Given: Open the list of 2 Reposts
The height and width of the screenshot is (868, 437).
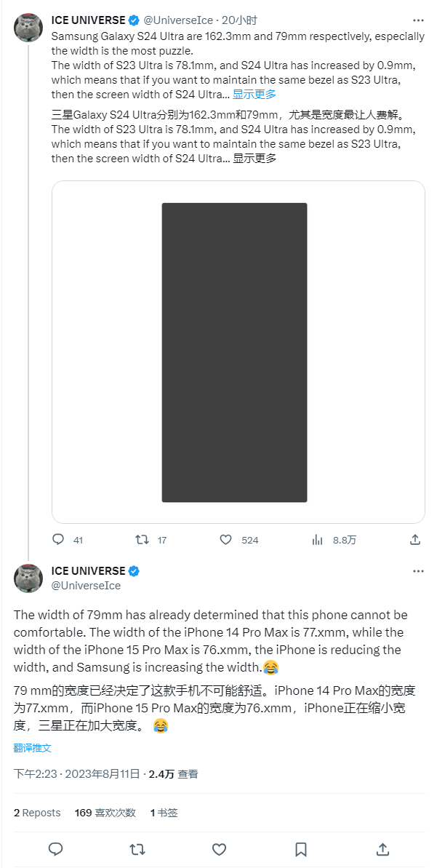Looking at the screenshot, I should tap(37, 813).
